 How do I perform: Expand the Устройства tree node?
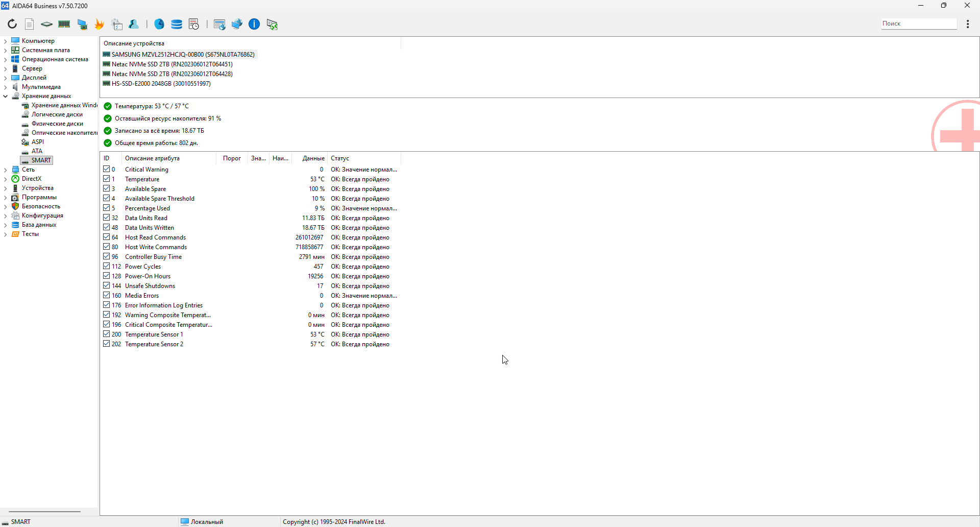pyautogui.click(x=5, y=188)
